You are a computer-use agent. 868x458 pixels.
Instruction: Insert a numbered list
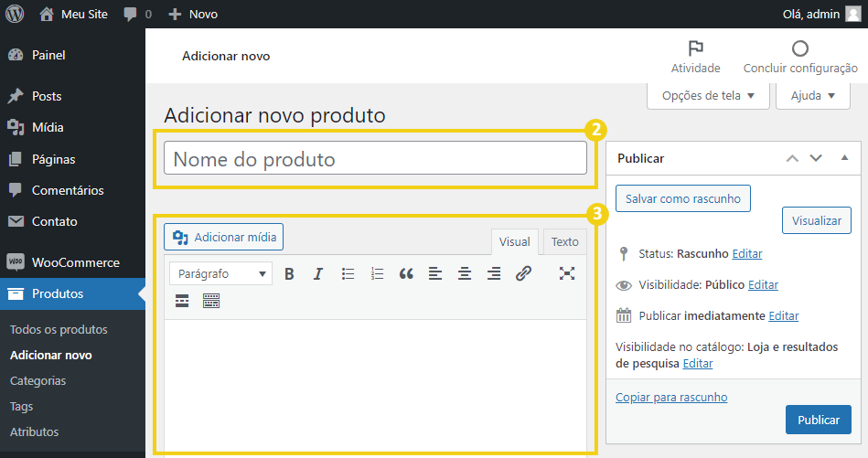pyautogui.click(x=377, y=274)
